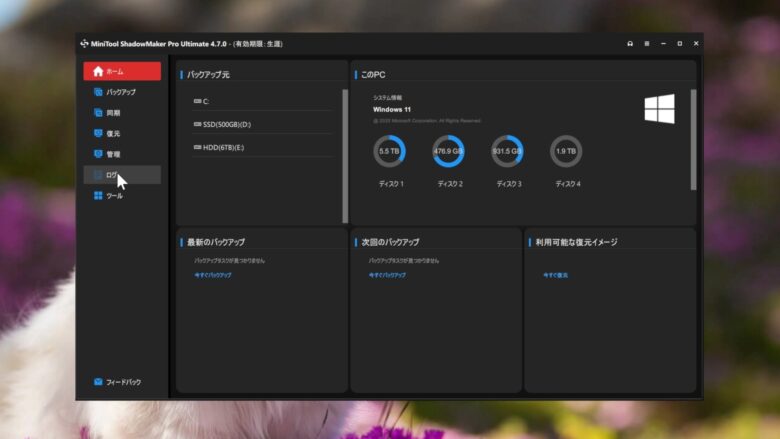
Task: Click the drive icon next to SSD(500GB)(D:)
Action: click(197, 124)
